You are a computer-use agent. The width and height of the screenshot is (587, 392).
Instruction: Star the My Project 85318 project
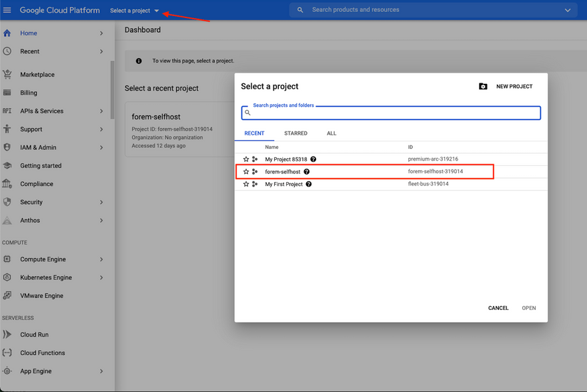(246, 159)
